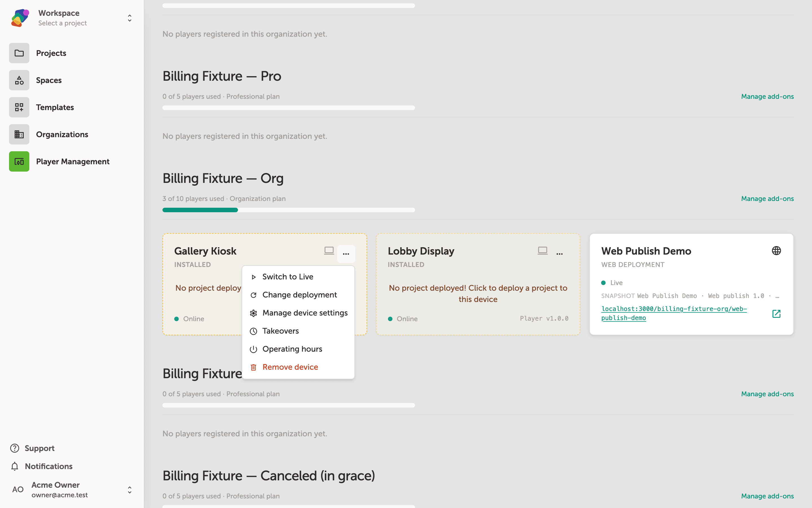Click the Lobby Display card title

click(421, 251)
